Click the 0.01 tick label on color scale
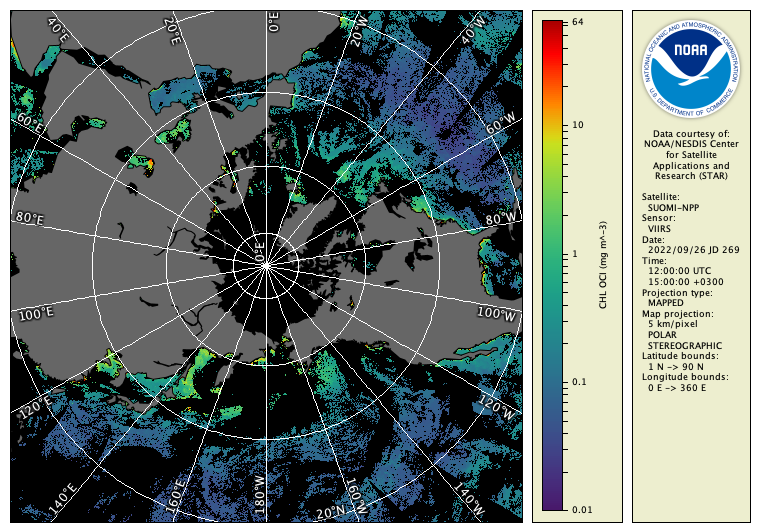 tap(581, 511)
